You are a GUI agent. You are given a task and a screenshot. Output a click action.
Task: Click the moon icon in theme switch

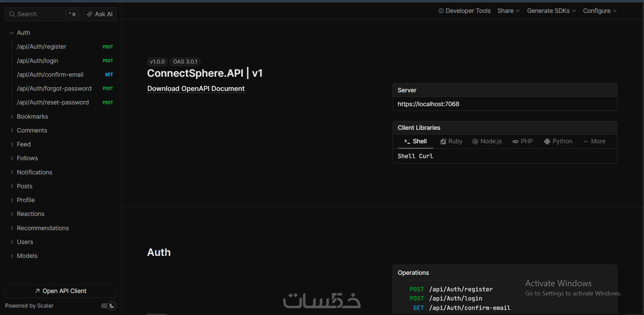pyautogui.click(x=112, y=306)
